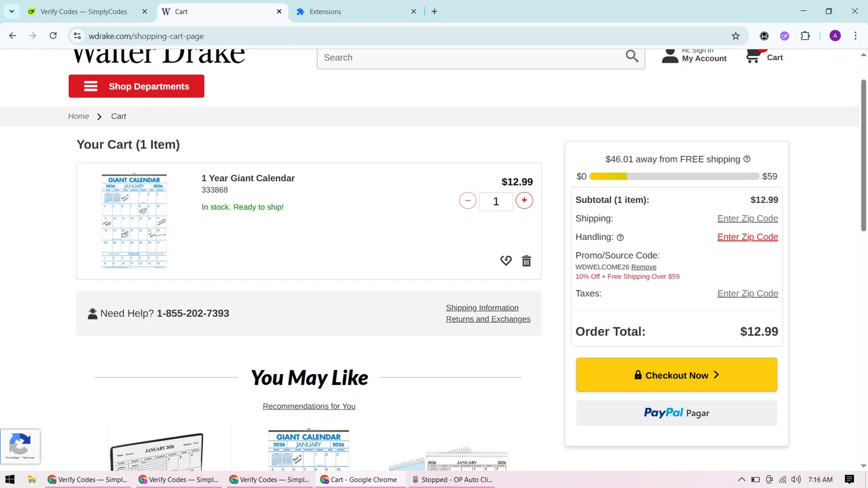The width and height of the screenshot is (868, 488).
Task: Decrease quantity with the minus button
Action: (x=468, y=201)
